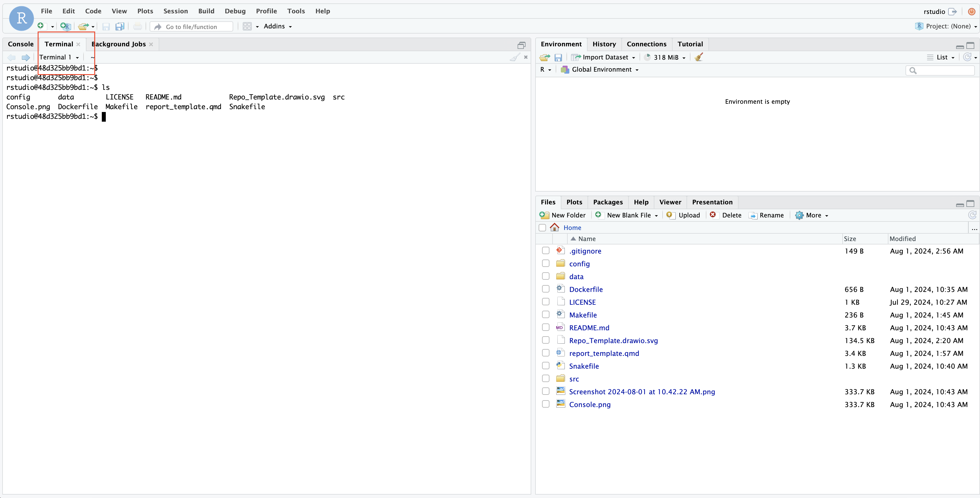
Task: Click the Save All documents icon
Action: (120, 26)
